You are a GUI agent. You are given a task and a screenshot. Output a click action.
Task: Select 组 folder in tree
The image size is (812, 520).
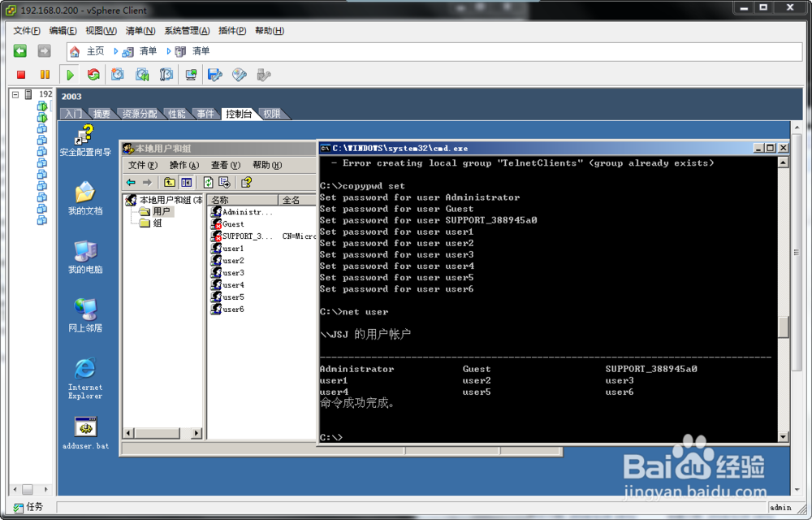[151, 223]
